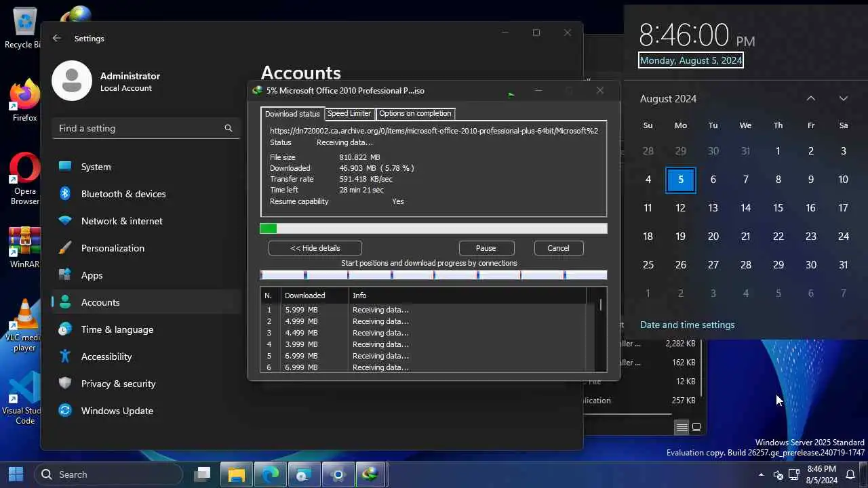This screenshot has height=488, width=868.
Task: Click the Downloaded column header
Action: click(x=314, y=296)
